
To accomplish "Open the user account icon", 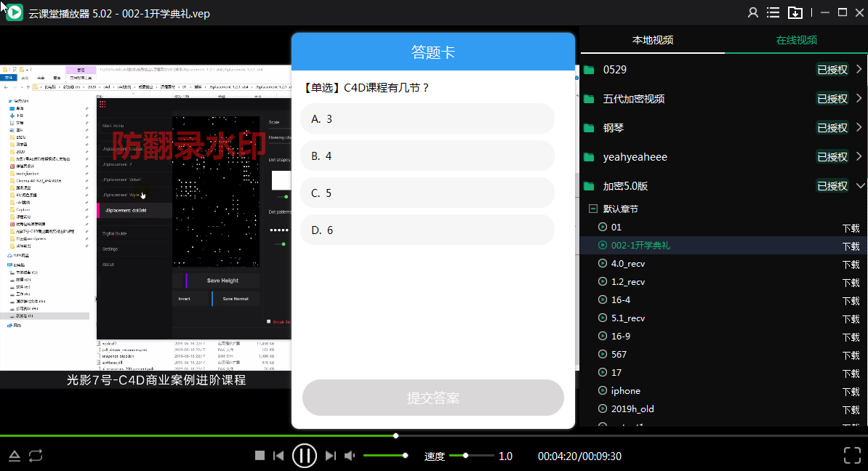I will [753, 12].
